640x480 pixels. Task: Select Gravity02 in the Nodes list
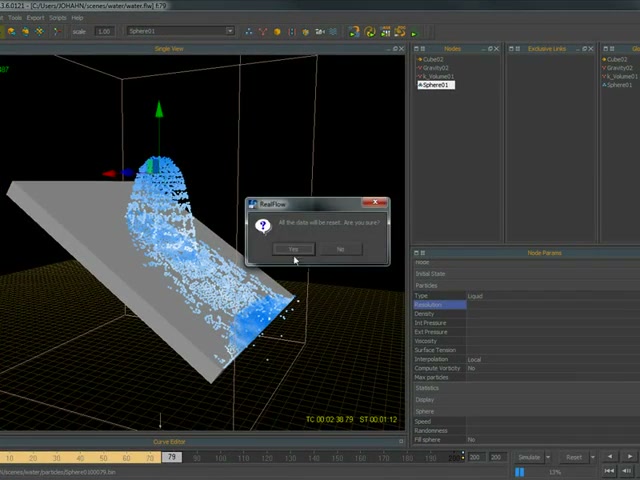click(x=435, y=68)
